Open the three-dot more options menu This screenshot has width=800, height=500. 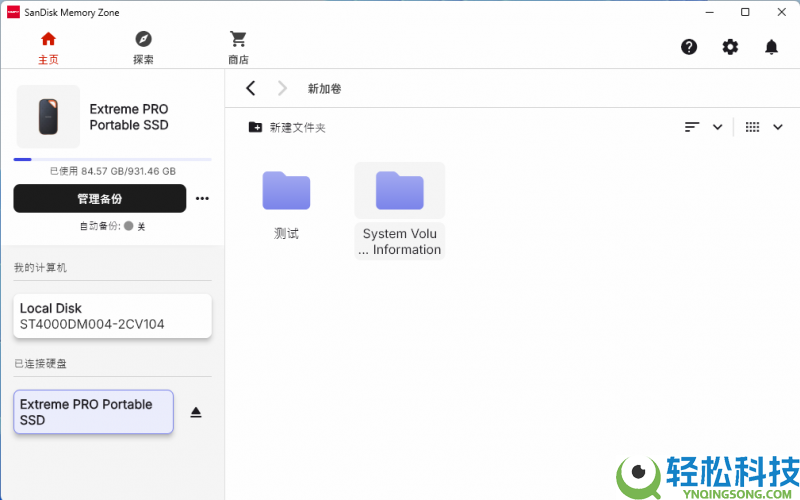click(x=202, y=198)
